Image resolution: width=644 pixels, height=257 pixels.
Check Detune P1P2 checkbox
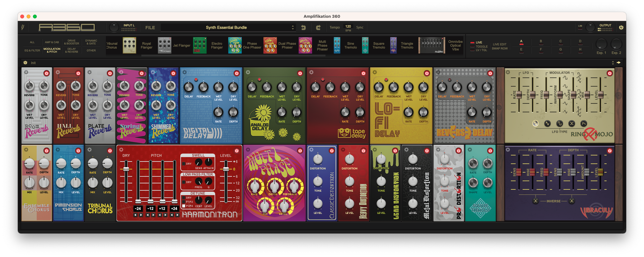pos(184,202)
